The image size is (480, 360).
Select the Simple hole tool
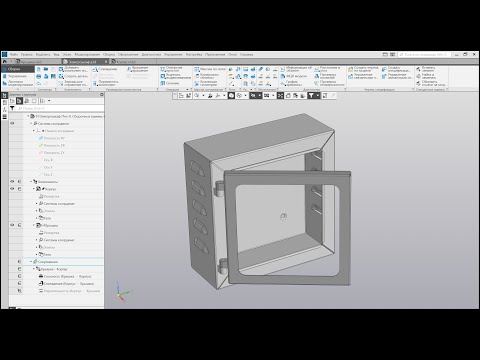pyautogui.click(x=172, y=69)
